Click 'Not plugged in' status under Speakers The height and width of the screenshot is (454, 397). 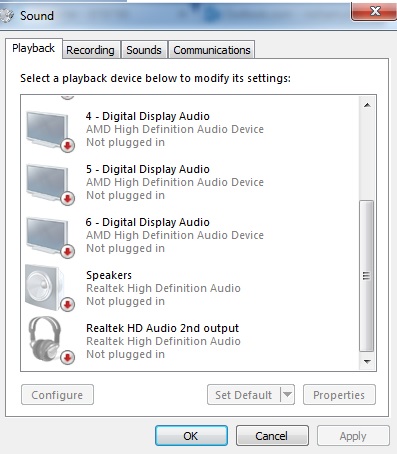point(125,301)
